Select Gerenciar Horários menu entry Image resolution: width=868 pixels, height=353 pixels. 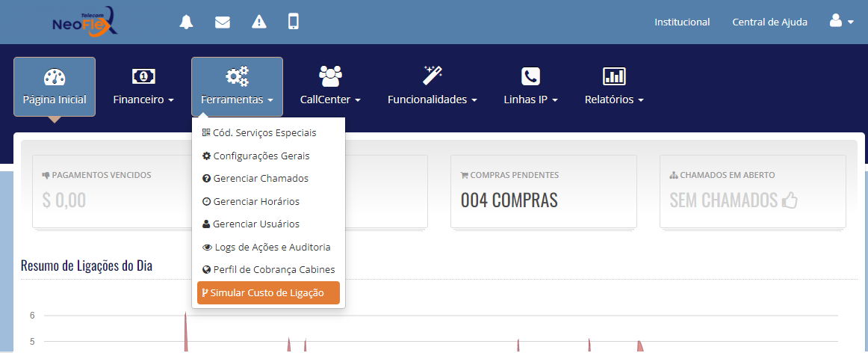coord(268,201)
